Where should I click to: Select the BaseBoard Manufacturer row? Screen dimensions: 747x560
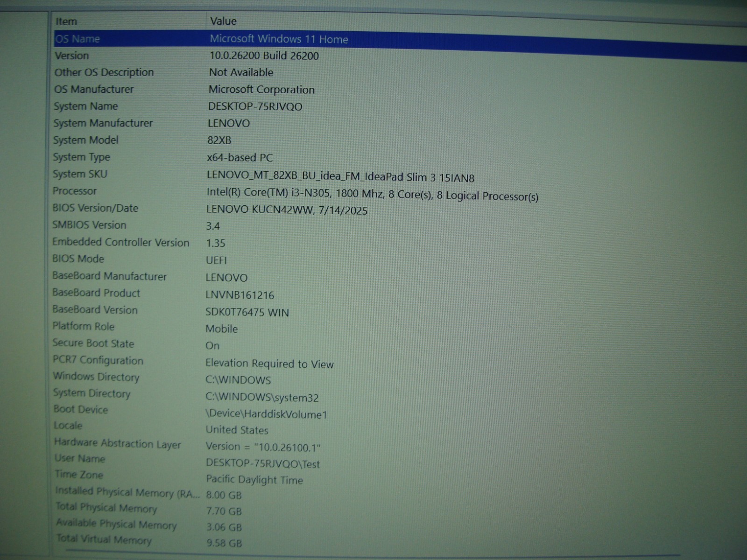click(109, 276)
